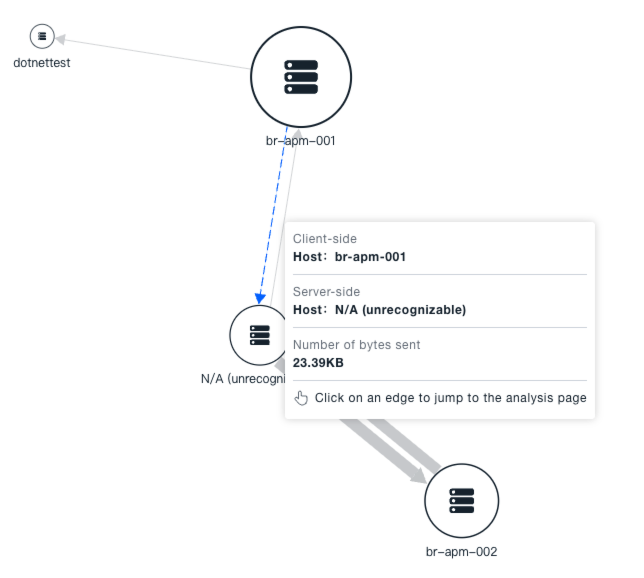Click server-side Host: N/A (unrecognizable) text
Image resolution: width=644 pixels, height=578 pixels.
click(379, 309)
